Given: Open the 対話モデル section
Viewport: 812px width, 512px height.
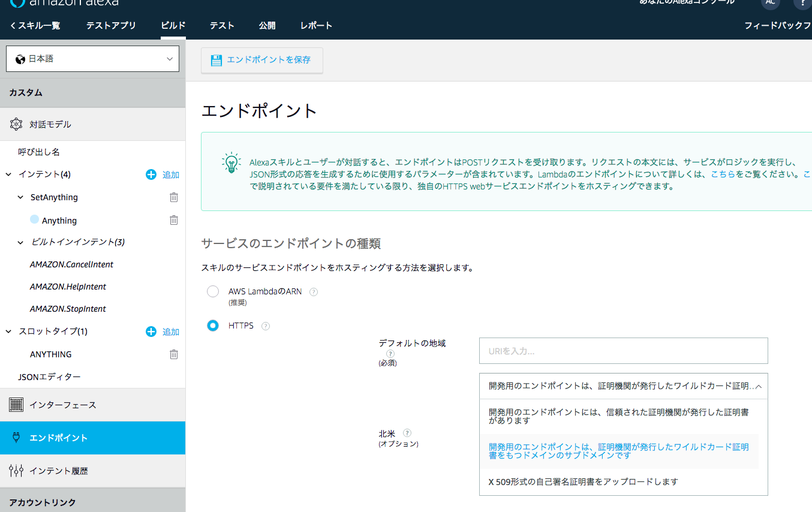Looking at the screenshot, I should coord(92,124).
